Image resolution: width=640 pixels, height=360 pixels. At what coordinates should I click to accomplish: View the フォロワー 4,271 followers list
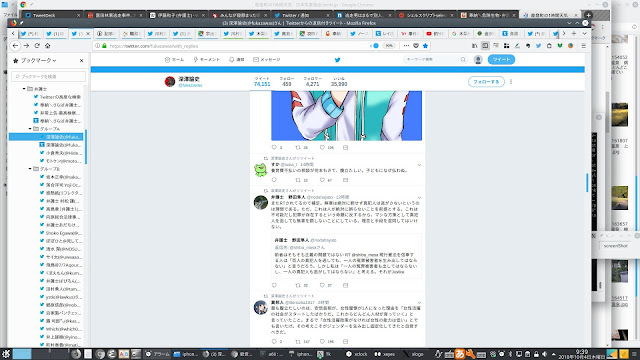point(313,82)
